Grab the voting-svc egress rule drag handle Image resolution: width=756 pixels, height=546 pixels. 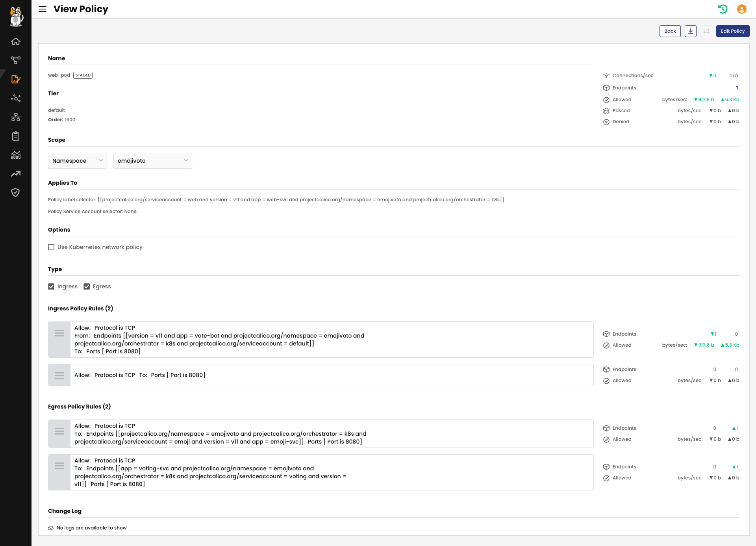coord(59,466)
